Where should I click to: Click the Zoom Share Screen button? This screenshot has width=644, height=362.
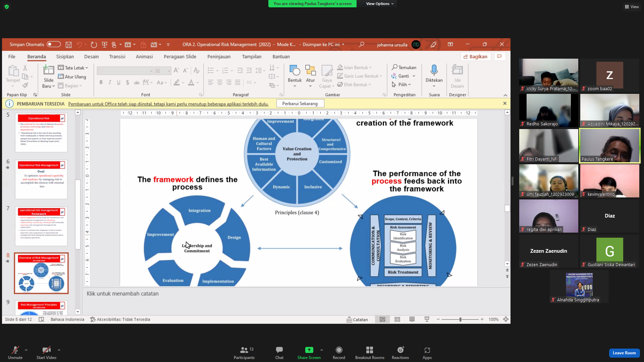pyautogui.click(x=309, y=353)
